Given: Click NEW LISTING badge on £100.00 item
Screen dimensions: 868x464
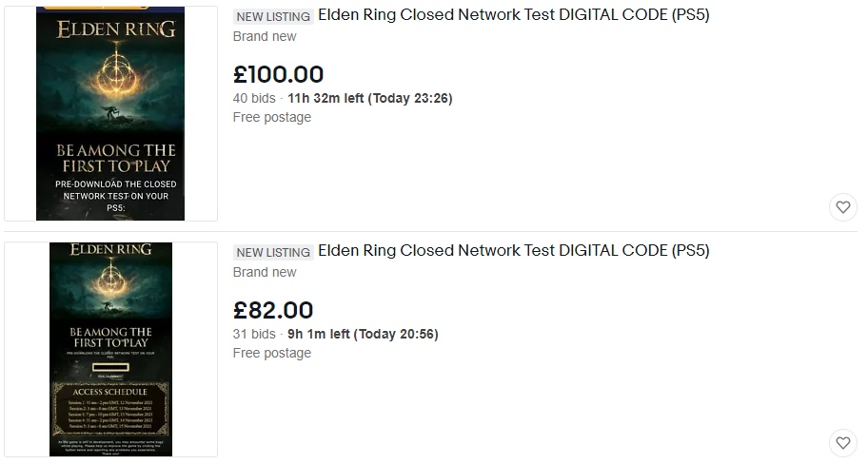Looking at the screenshot, I should click(x=273, y=16).
